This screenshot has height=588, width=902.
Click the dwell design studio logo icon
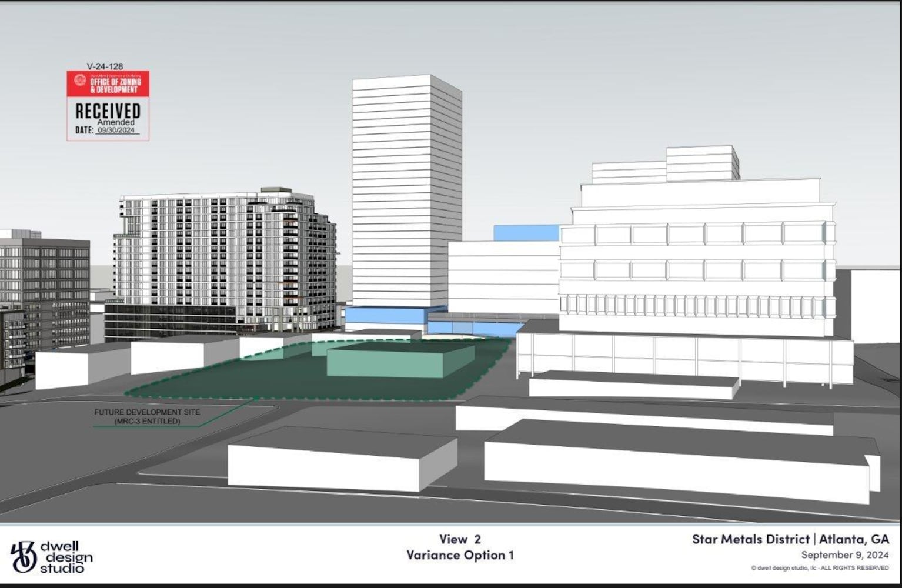[24, 556]
